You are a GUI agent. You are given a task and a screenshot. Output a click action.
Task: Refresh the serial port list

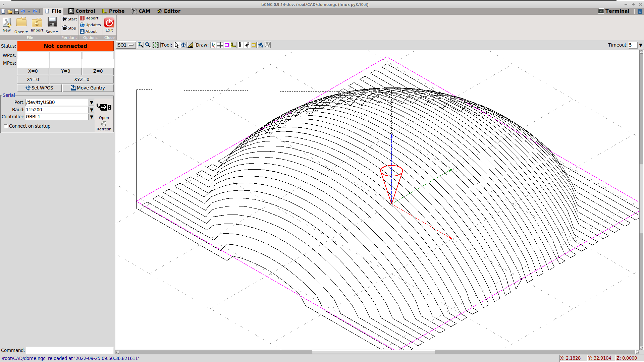(104, 126)
